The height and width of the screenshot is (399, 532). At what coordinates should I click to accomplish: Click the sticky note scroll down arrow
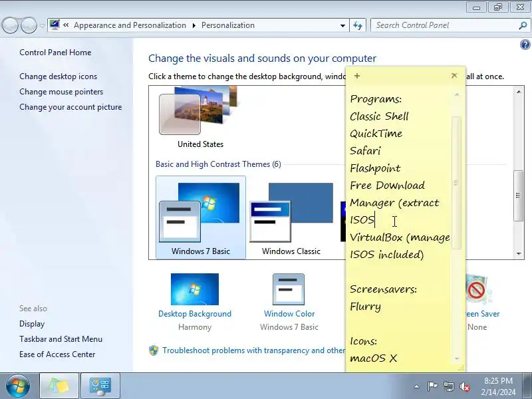click(457, 358)
